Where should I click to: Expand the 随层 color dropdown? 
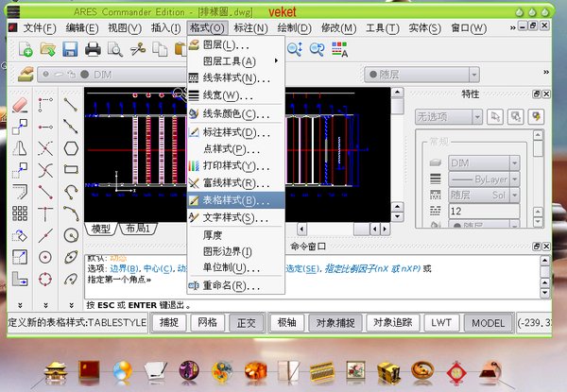(x=474, y=75)
